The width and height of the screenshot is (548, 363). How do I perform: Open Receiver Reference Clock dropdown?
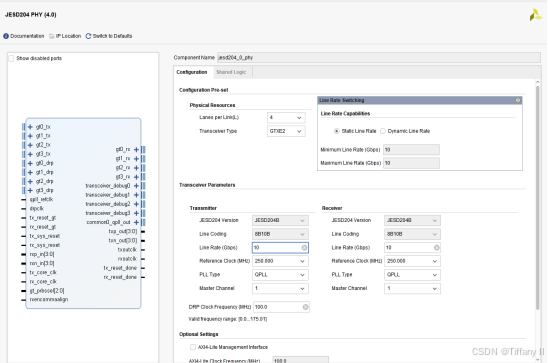pyautogui.click(x=412, y=261)
